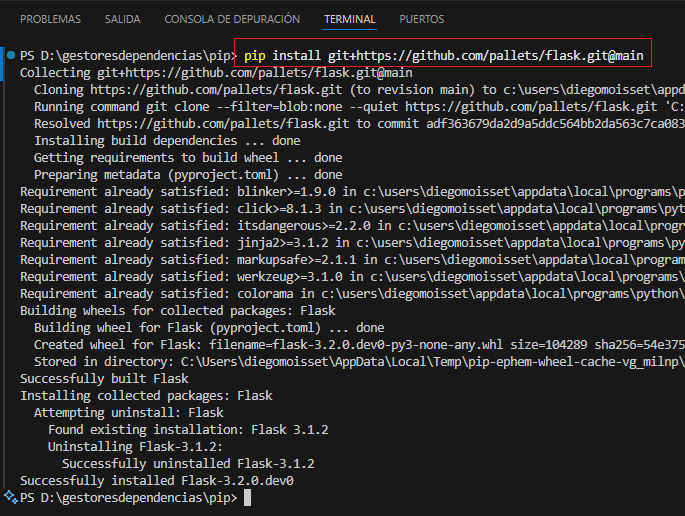Open the CONSOLA DE DEPURACIÓN tab
Image resolution: width=685 pixels, height=516 pixels.
click(232, 19)
